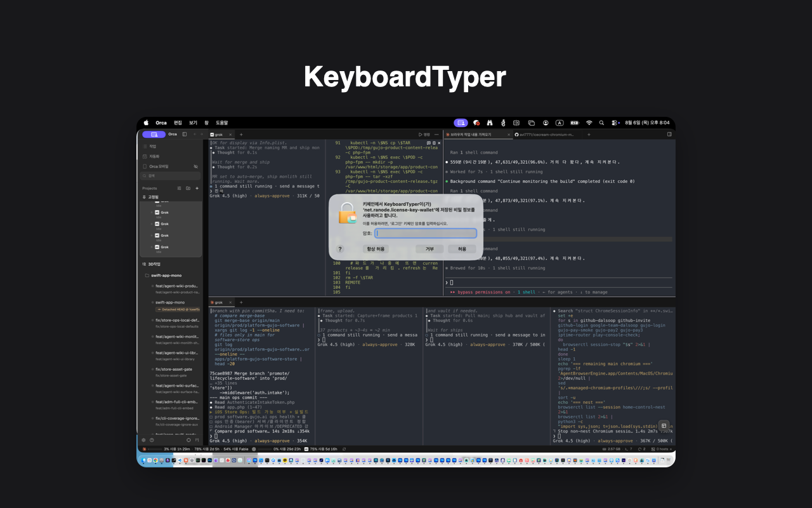Click the binoculars menu bar icon
Image resolution: width=812 pixels, height=508 pixels.
click(489, 123)
